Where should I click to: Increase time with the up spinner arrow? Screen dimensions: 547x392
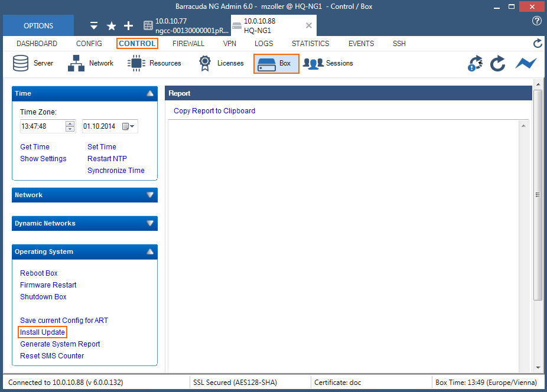[70, 123]
